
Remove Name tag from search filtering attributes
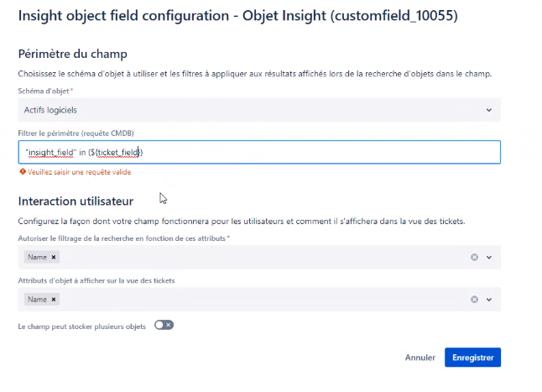(54, 257)
